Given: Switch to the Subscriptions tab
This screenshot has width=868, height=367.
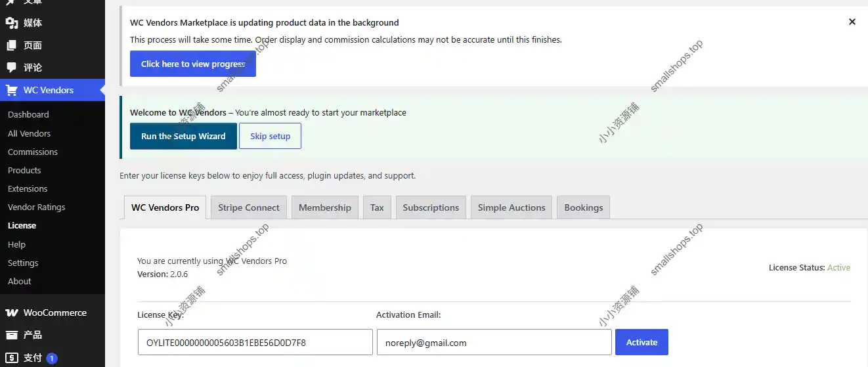Looking at the screenshot, I should (431, 207).
